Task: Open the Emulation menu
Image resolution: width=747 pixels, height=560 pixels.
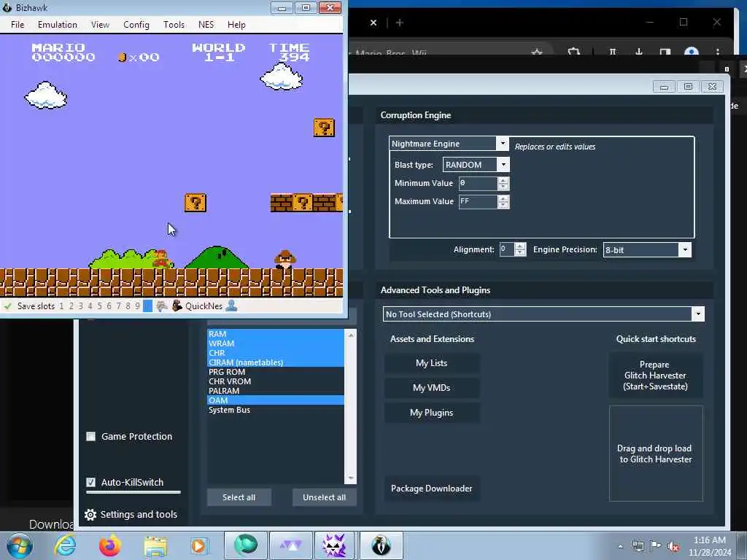Action: tap(57, 25)
